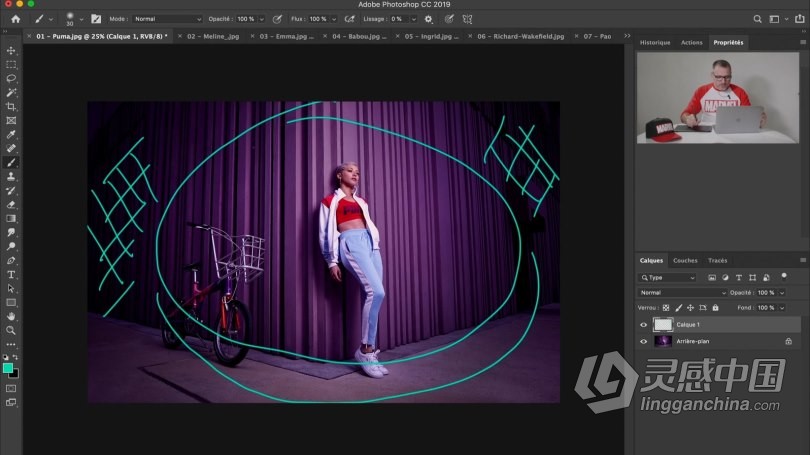Switch to the 06 - Richard-Wakefield.jpg tab
810x455 pixels.
pyautogui.click(x=521, y=36)
